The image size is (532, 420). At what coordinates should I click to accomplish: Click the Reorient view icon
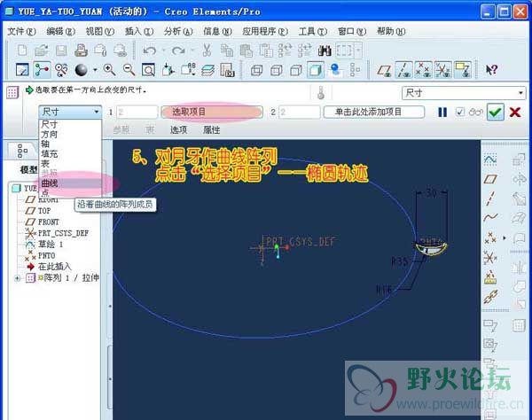(x=168, y=70)
